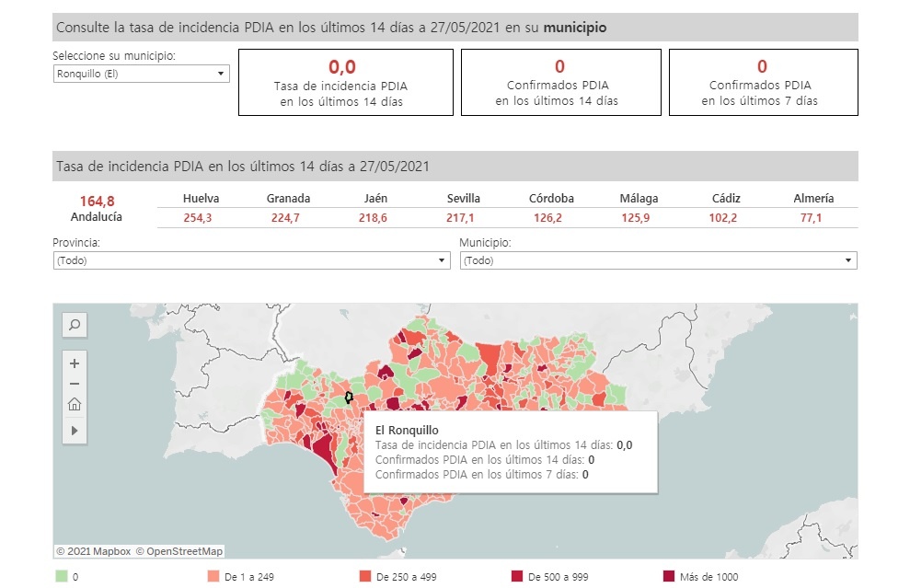Select the Huelva province column header
The width and height of the screenshot is (910, 588).
(201, 198)
